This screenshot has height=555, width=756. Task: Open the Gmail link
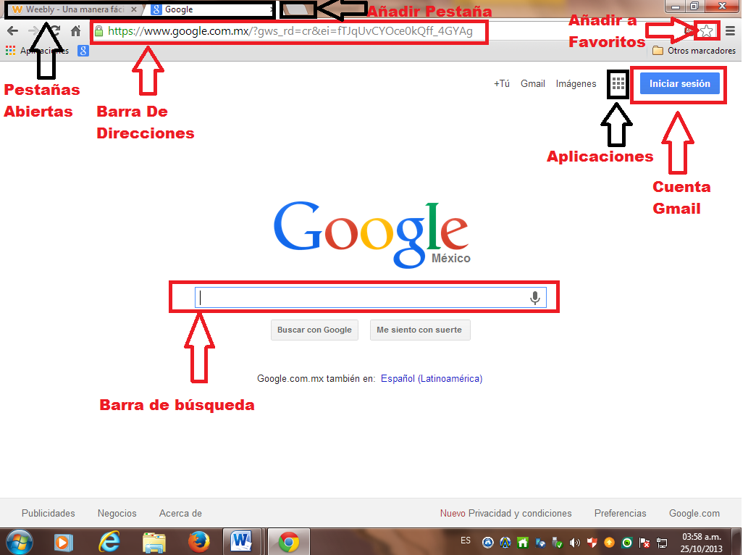click(x=533, y=84)
